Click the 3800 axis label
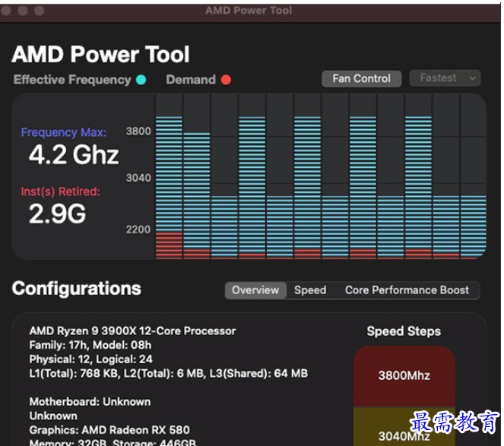The width and height of the screenshot is (504, 446). point(138,131)
